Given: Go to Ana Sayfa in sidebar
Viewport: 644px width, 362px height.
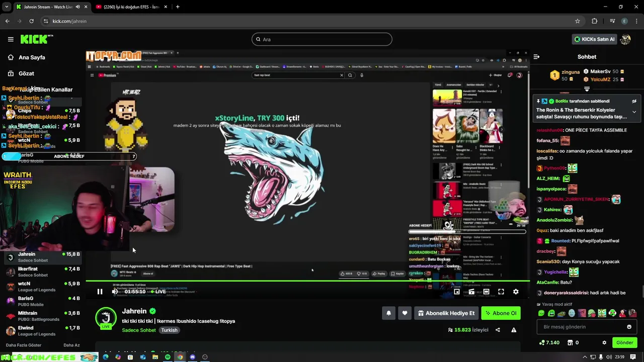Looking at the screenshot, I should (26, 57).
